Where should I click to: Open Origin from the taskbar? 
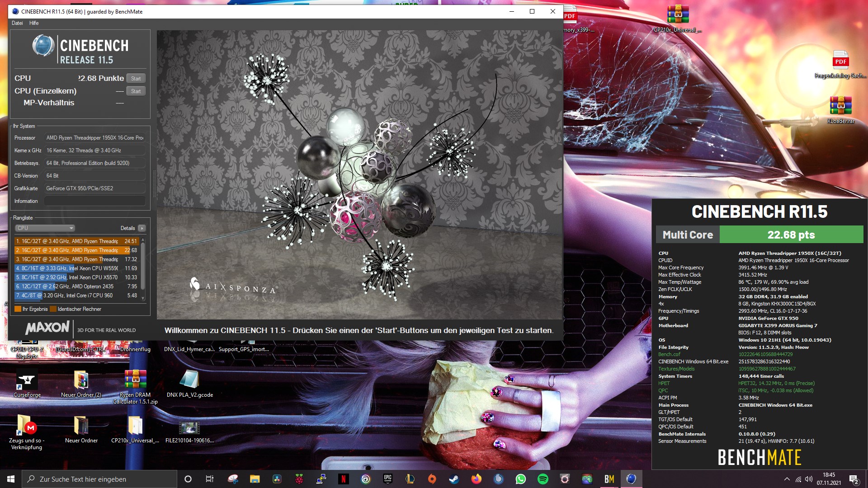[432, 479]
